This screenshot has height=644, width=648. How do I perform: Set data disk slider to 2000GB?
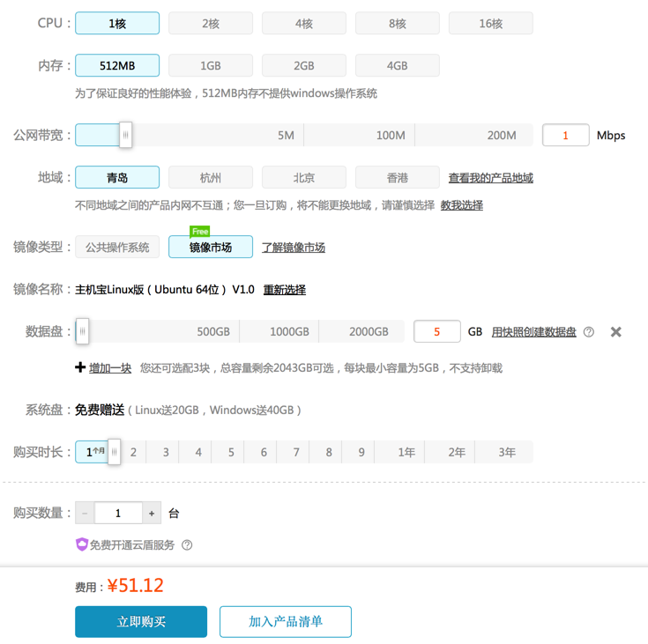pyautogui.click(x=369, y=332)
